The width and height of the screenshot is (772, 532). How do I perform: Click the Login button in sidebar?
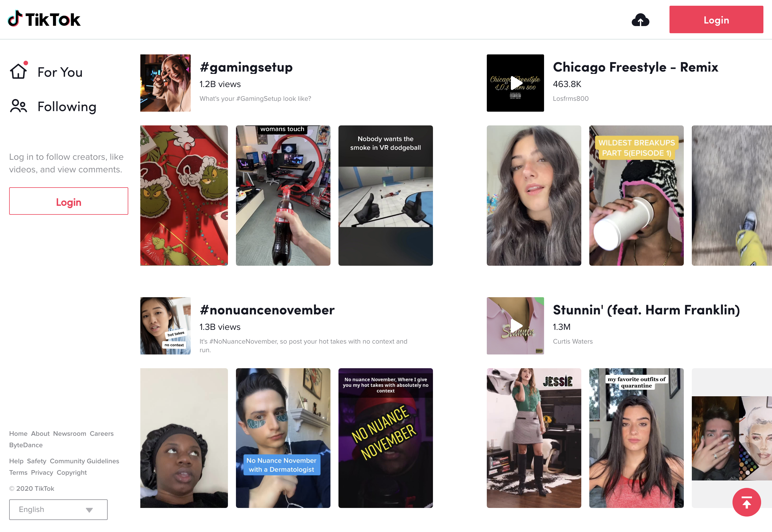(x=68, y=201)
